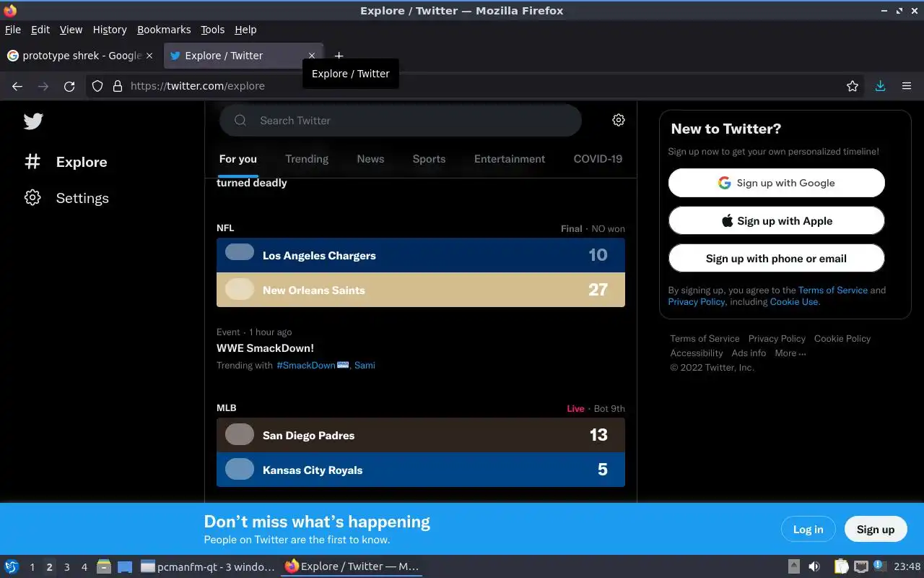Sign up with Apple
Viewport: 924px width, 578px height.
[777, 220]
